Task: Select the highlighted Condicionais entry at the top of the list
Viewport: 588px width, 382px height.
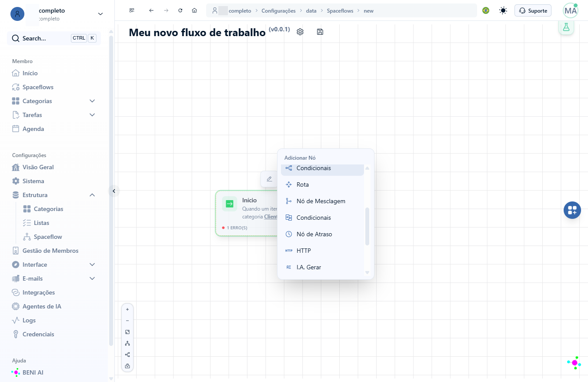Action: click(322, 170)
